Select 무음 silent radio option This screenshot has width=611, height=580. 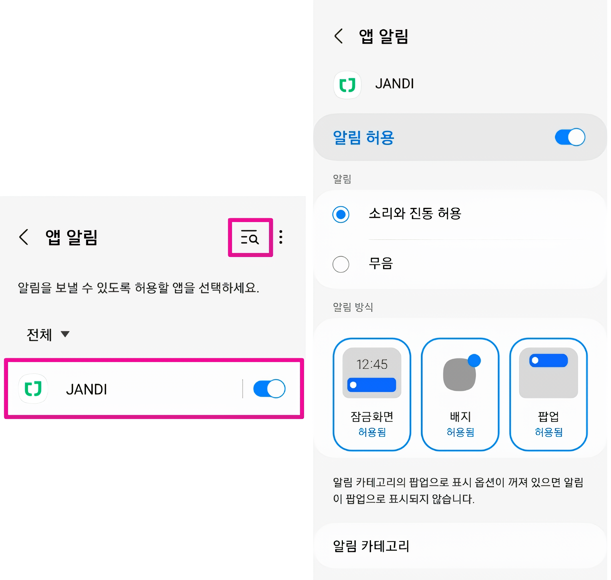(x=341, y=264)
